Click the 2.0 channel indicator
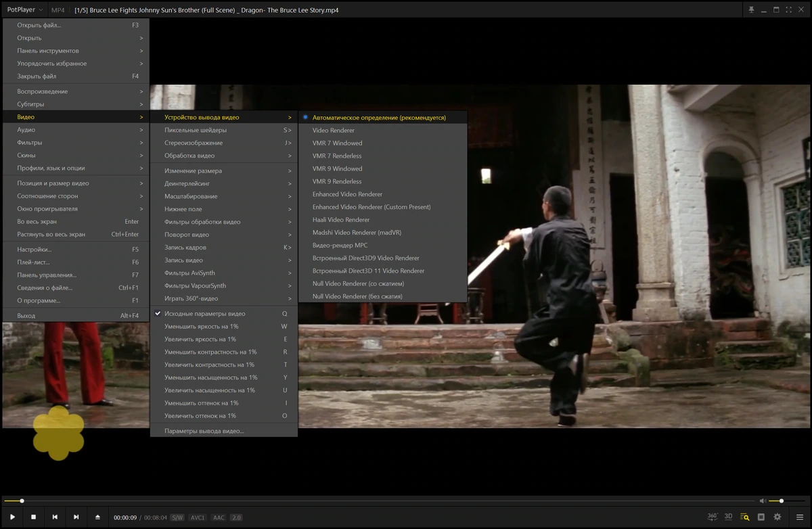812x529 pixels. (236, 517)
